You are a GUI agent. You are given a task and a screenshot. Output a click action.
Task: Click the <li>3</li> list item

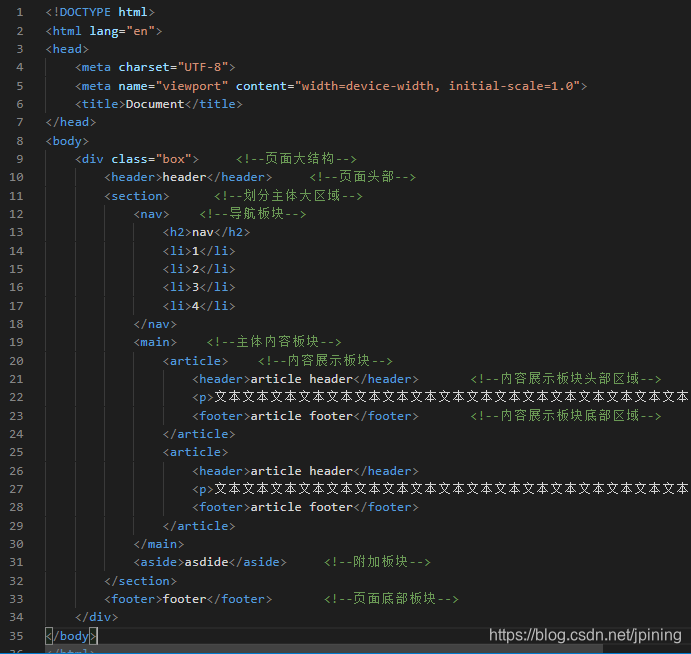click(199, 287)
